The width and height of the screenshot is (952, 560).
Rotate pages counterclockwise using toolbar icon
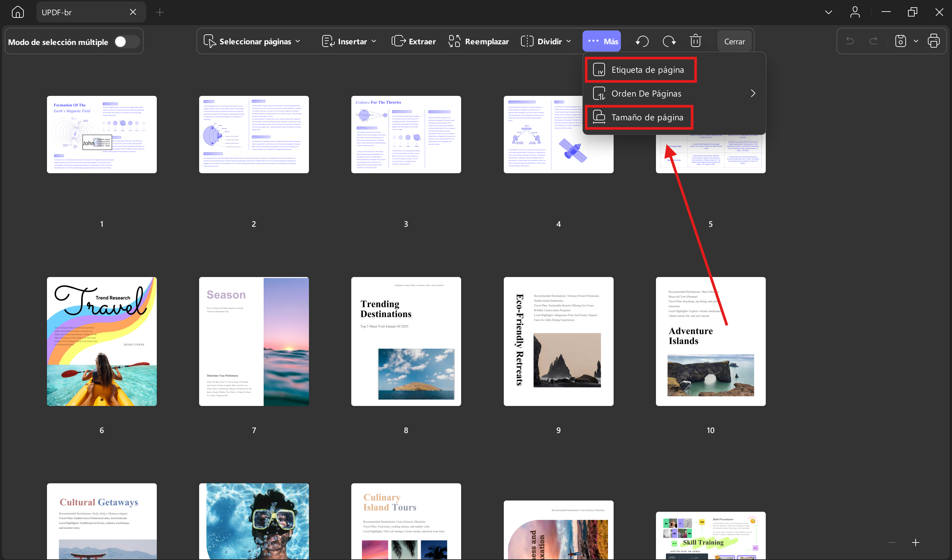click(x=642, y=41)
